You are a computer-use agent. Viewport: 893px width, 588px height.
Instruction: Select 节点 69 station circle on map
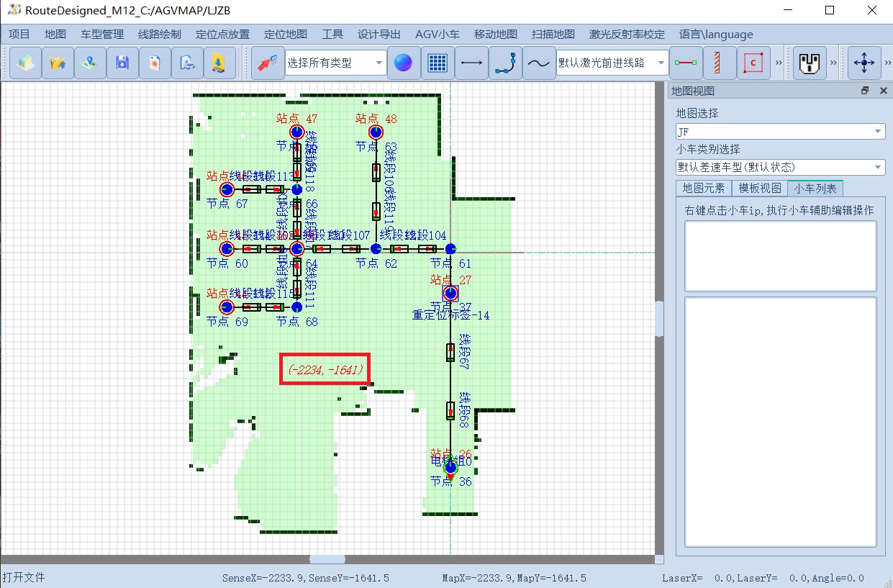[227, 307]
